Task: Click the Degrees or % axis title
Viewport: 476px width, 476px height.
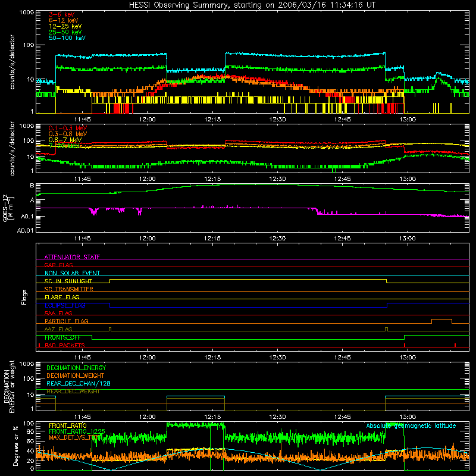Action: pos(16,446)
